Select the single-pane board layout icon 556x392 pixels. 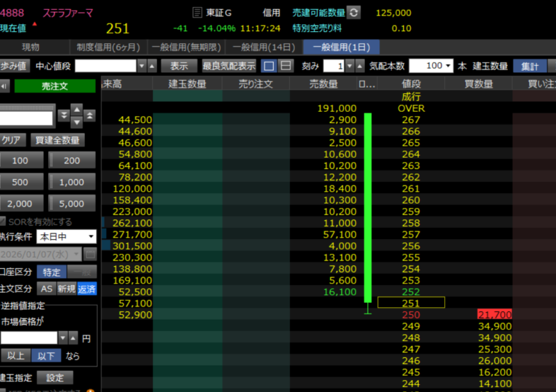[x=268, y=66]
